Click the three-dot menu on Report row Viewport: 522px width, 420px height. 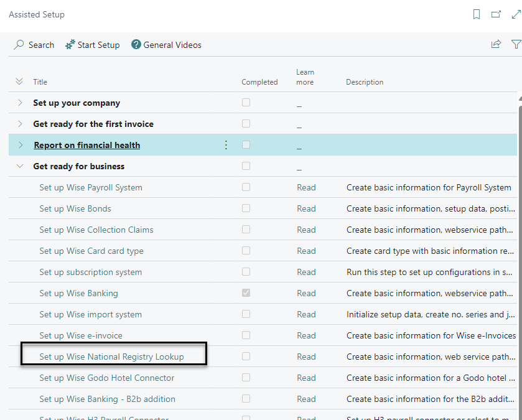[x=226, y=145]
